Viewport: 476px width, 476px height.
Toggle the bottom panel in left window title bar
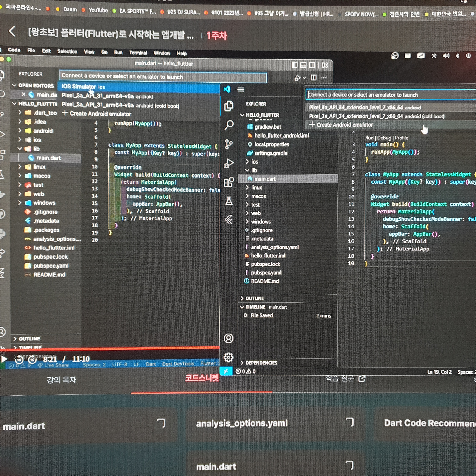coord(303,65)
